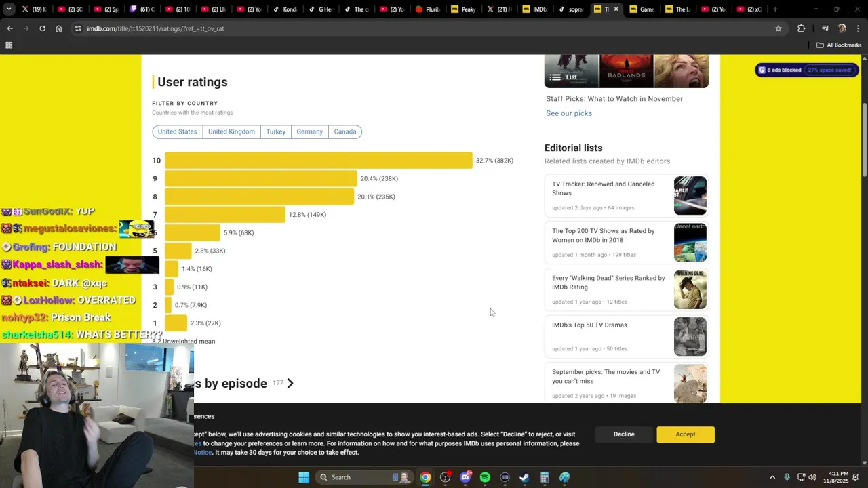Open the apps grid in bookmarks bar

coord(9,45)
